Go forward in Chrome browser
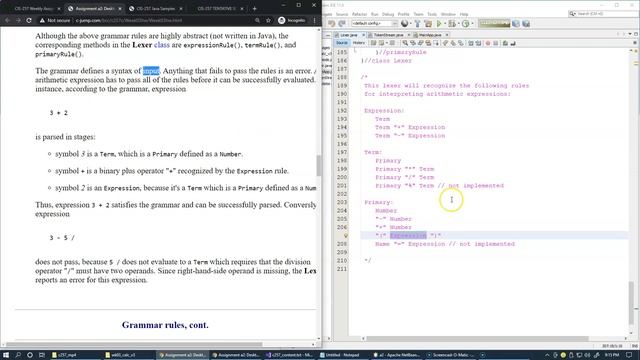The image size is (640, 360). pyautogui.click(x=18, y=20)
